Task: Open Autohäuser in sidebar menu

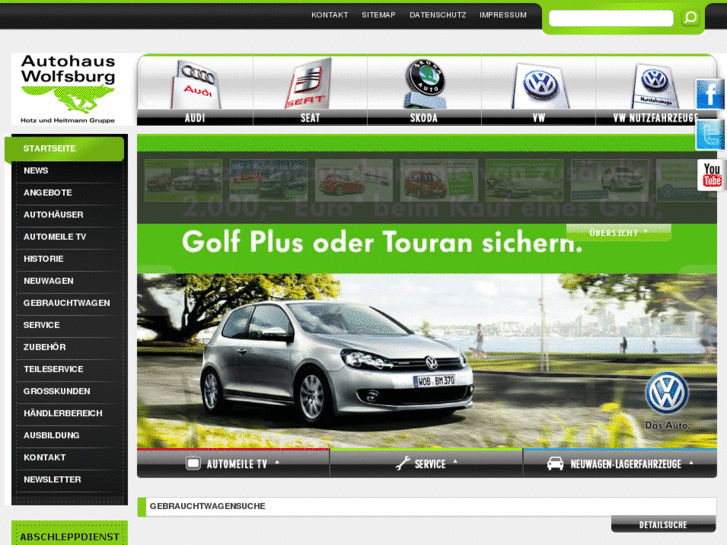Action: 70,215
